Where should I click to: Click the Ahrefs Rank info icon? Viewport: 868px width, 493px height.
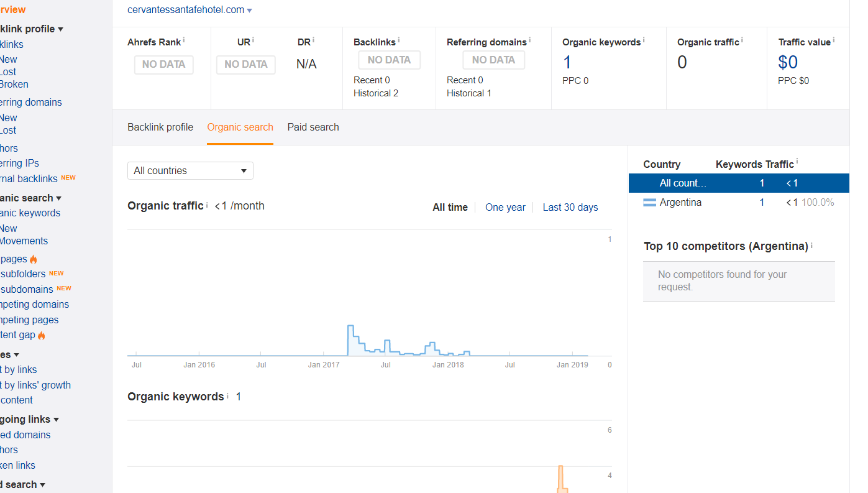click(184, 40)
